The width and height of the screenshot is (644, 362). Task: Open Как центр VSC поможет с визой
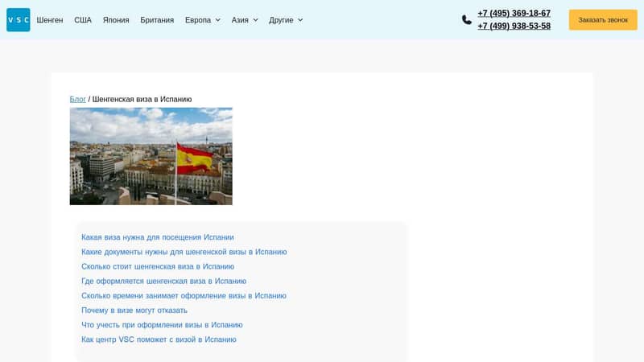pos(159,339)
